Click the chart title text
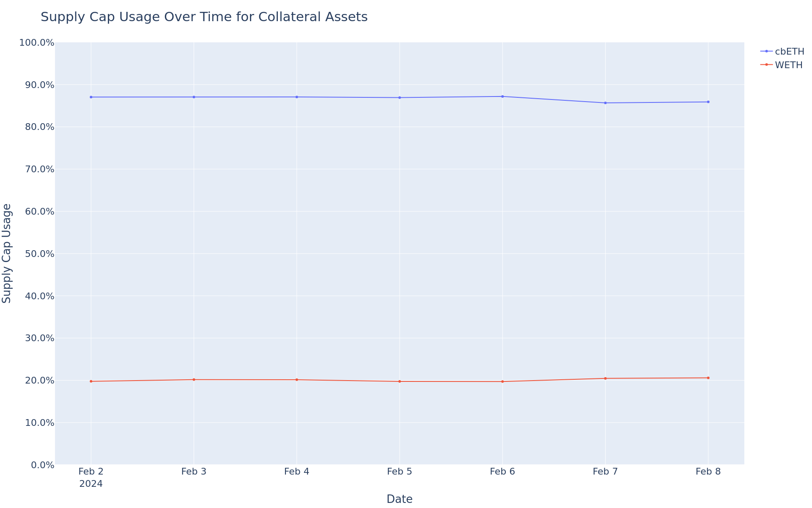This screenshot has width=812, height=508. coord(204,17)
